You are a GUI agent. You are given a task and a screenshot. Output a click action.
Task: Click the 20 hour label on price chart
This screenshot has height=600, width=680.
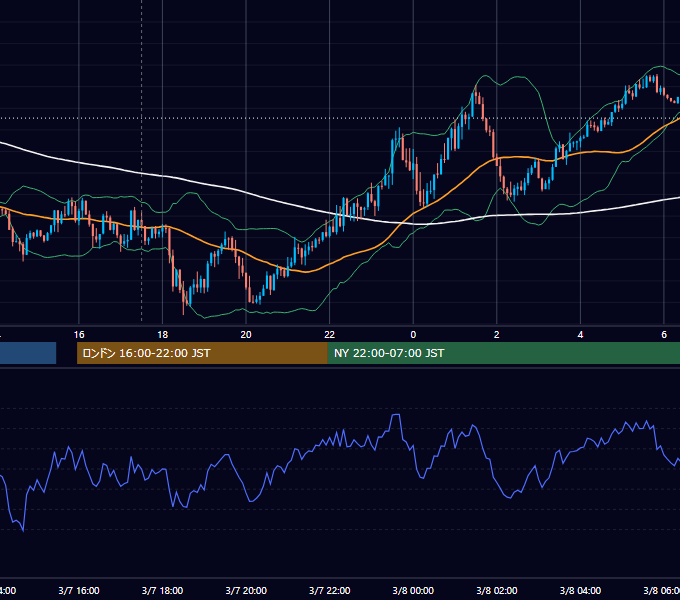coord(246,335)
